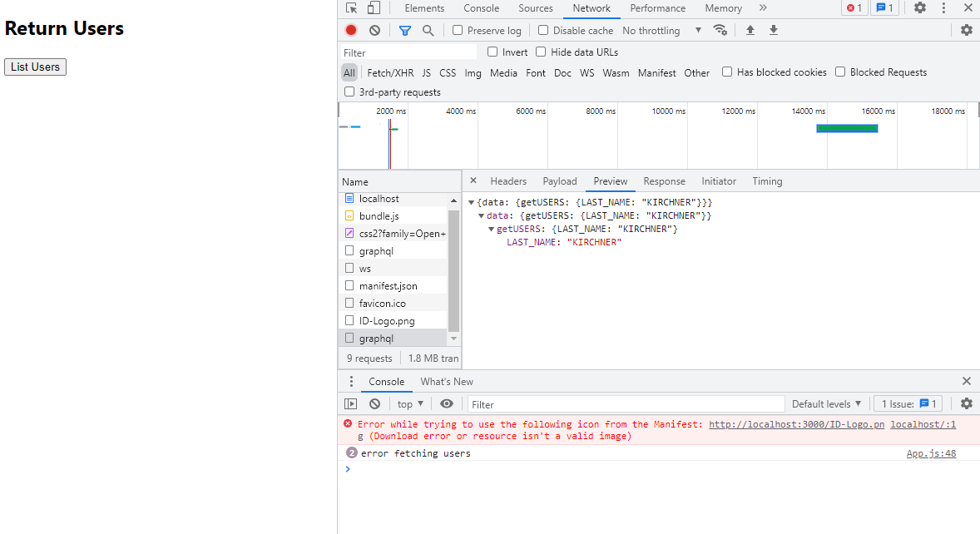Click the console Filter input field
This screenshot has height=534, width=980.
click(626, 404)
